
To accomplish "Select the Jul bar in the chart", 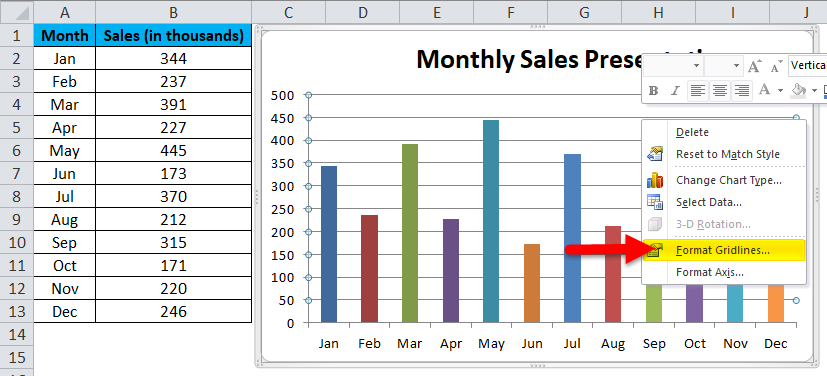I will [x=572, y=238].
